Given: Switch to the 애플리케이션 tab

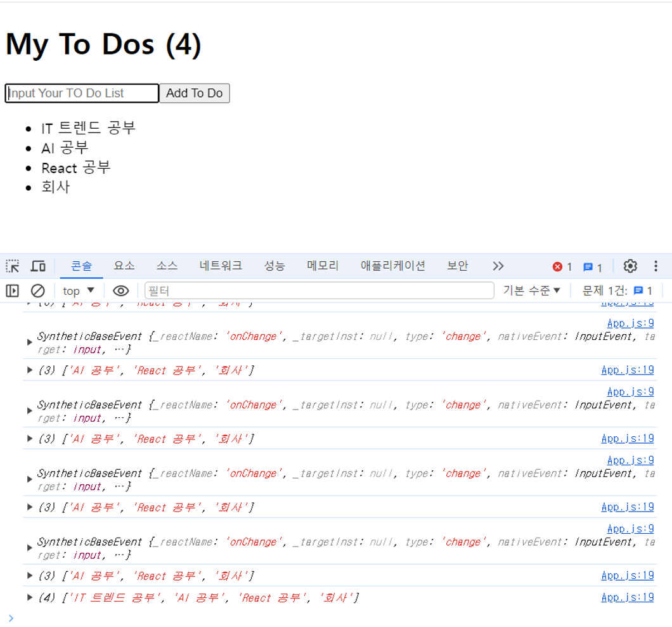Looking at the screenshot, I should coord(392,266).
